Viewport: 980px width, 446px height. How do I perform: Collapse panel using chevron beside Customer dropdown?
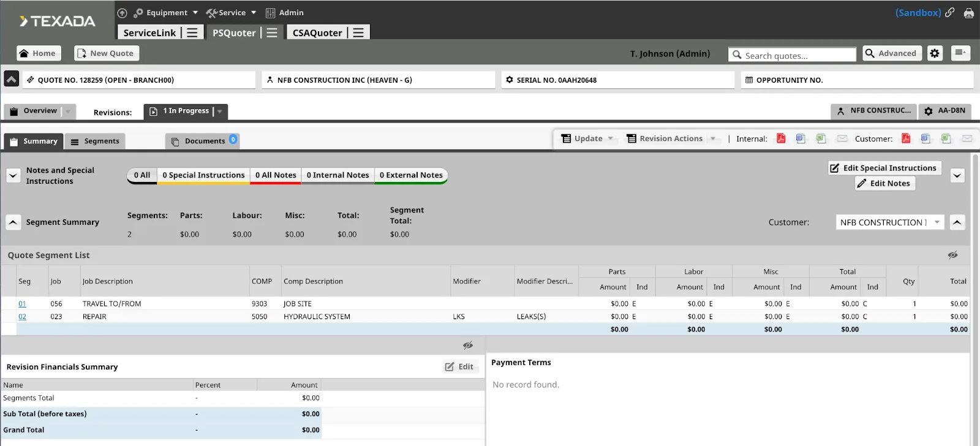957,222
